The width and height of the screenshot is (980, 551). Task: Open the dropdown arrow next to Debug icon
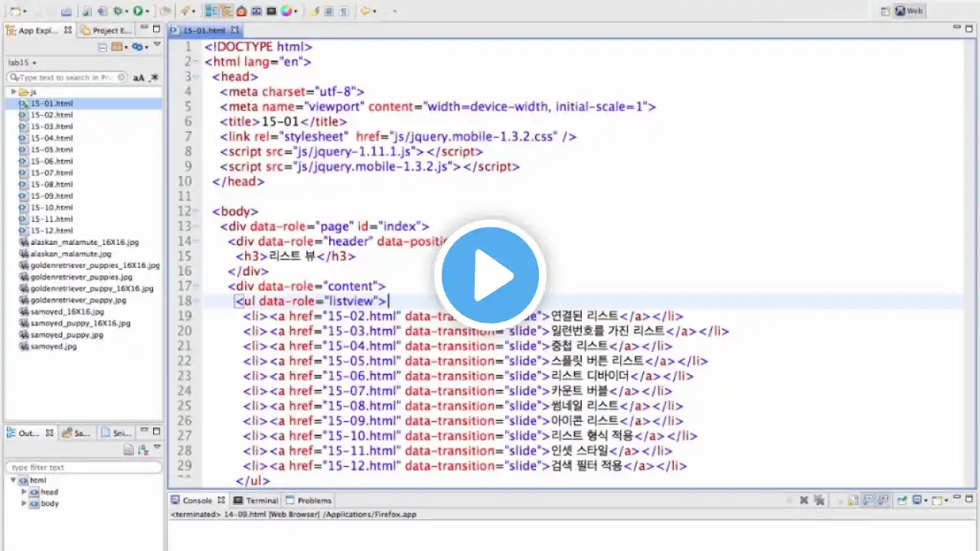coord(126,11)
